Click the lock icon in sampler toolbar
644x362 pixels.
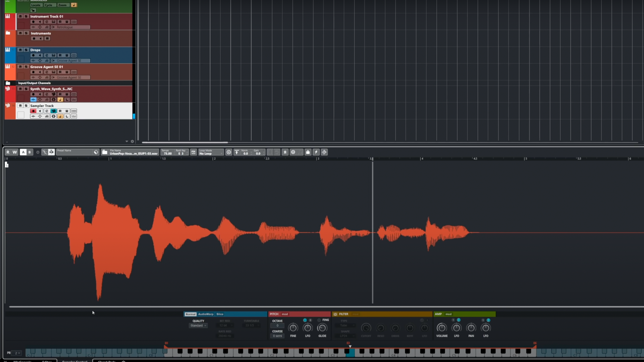tap(308, 152)
